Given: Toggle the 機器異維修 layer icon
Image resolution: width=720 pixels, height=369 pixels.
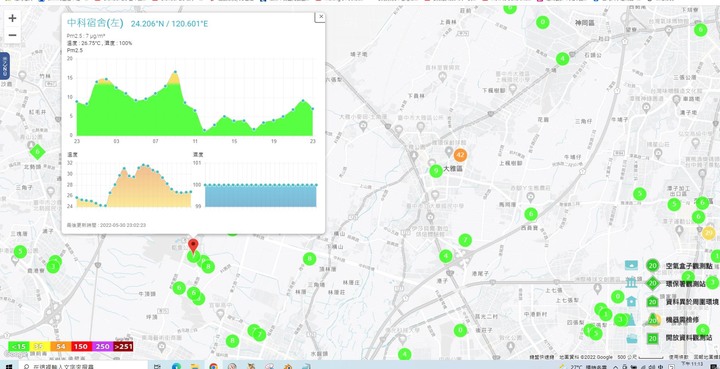Looking at the screenshot, I should click(x=631, y=320).
